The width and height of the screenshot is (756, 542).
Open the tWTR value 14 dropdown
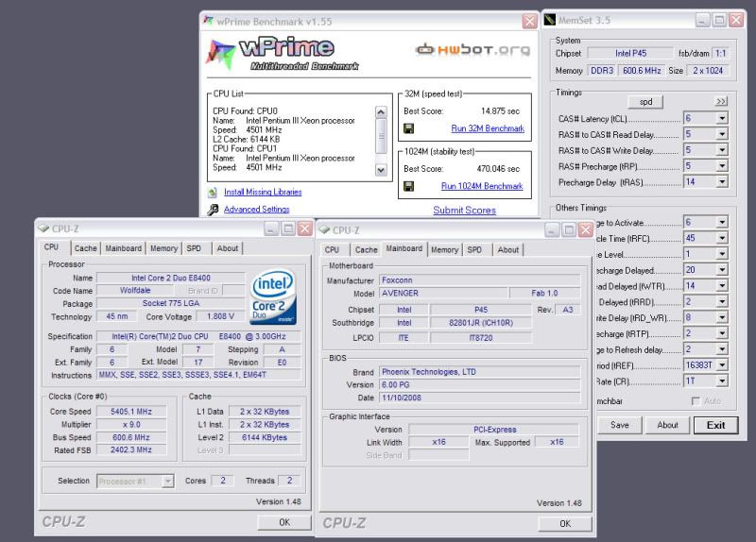coord(722,286)
